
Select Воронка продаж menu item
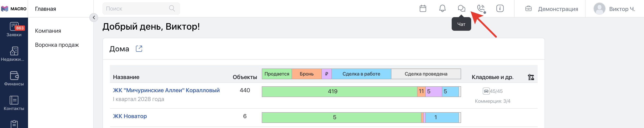coord(57,45)
